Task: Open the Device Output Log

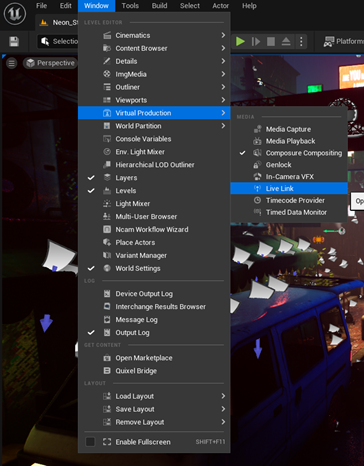Action: (x=154, y=294)
